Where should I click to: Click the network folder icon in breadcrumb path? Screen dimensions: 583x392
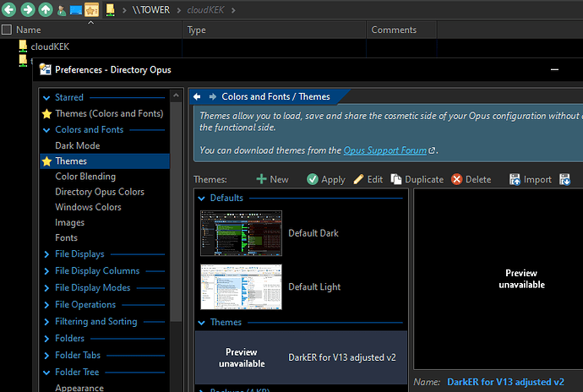(110, 10)
